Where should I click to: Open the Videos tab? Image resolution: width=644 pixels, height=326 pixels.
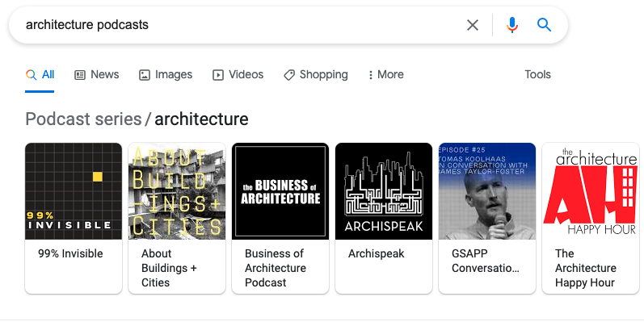[x=238, y=74]
